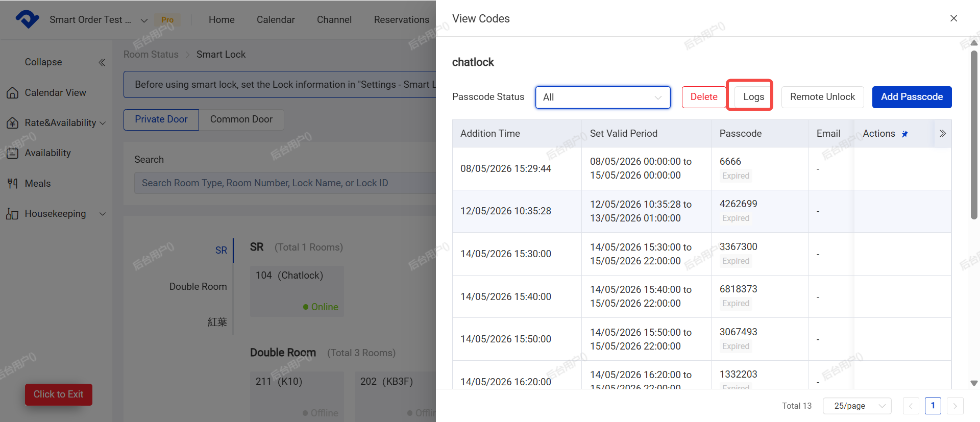
Task: Click addition time 12/05/2026 10:35:28
Action: [x=505, y=211]
